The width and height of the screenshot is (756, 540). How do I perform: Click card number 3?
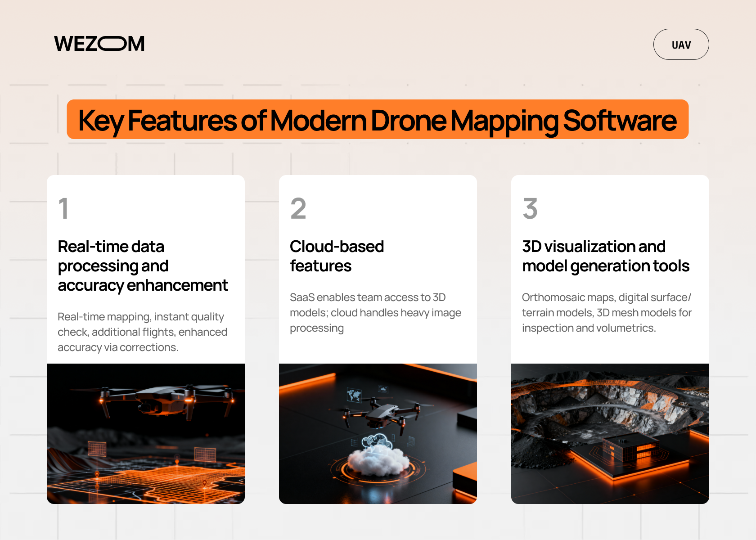coord(530,208)
